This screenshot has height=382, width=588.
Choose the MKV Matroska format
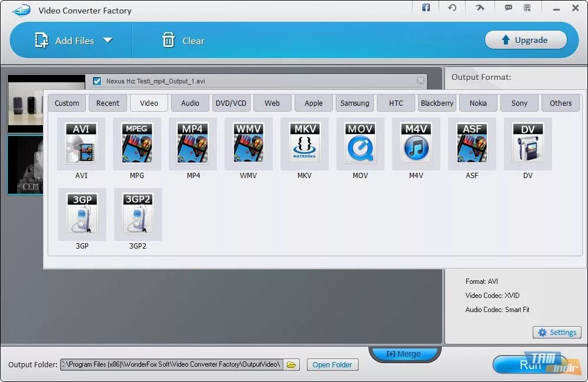tap(305, 145)
